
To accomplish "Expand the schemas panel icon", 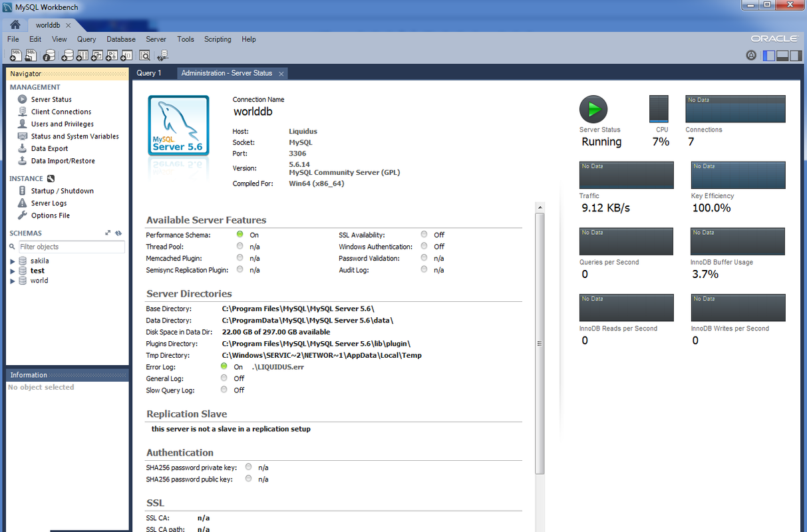I will coord(108,233).
